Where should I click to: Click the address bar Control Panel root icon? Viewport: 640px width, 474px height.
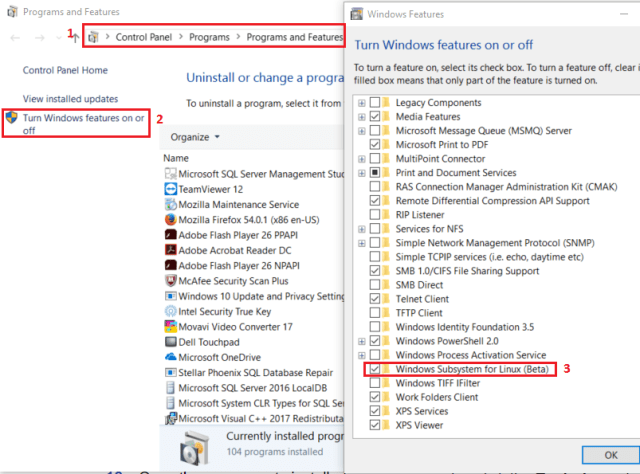[93, 37]
